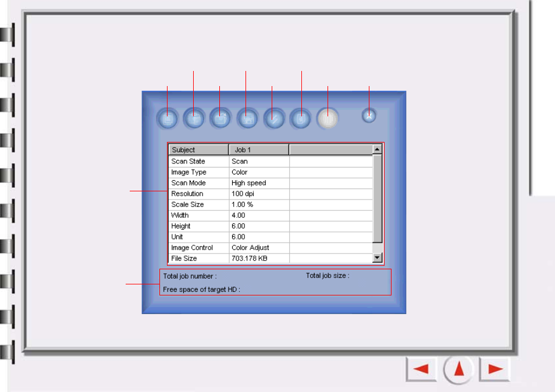This screenshot has height=392, width=555.
Task: Go to next page with right arrow
Action: click(494, 369)
